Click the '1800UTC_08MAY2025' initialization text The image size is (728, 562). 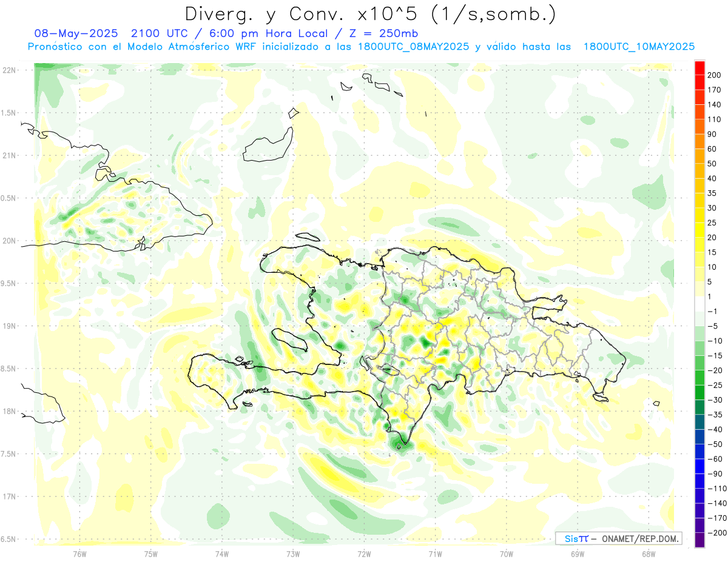tap(413, 47)
